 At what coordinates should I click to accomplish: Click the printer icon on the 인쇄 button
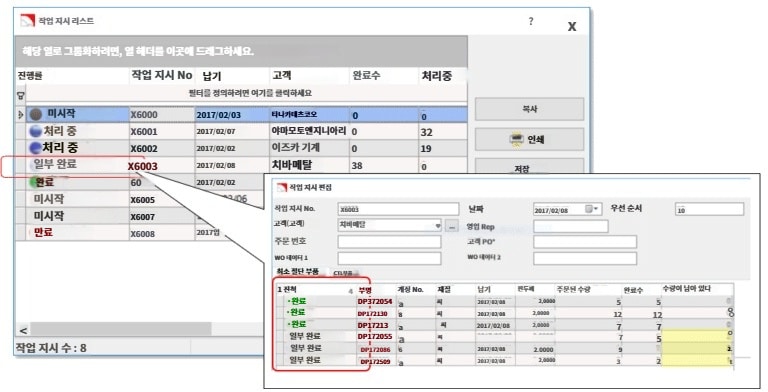point(516,140)
